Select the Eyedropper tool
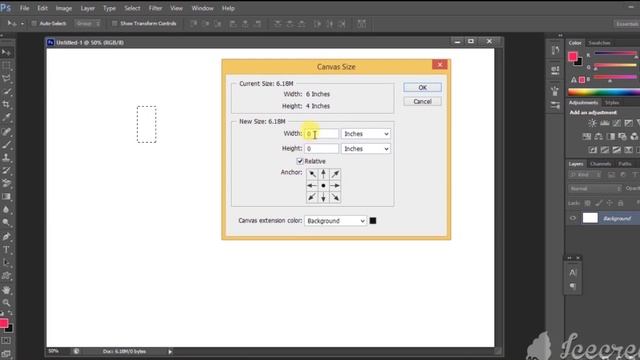Viewport: 640px width, 360px height. coord(6,118)
